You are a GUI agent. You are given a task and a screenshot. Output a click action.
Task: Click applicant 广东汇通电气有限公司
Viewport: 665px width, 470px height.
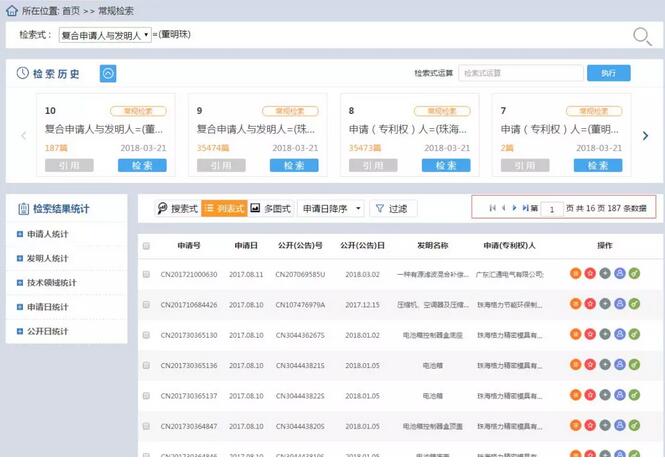509,274
